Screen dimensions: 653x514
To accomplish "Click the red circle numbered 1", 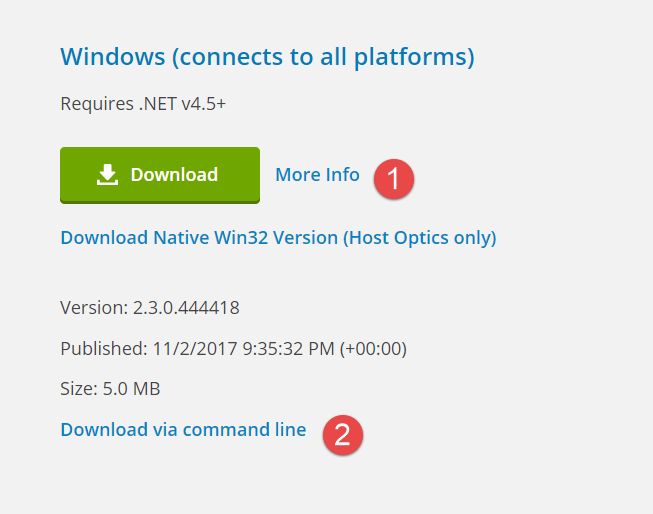I will coord(394,179).
